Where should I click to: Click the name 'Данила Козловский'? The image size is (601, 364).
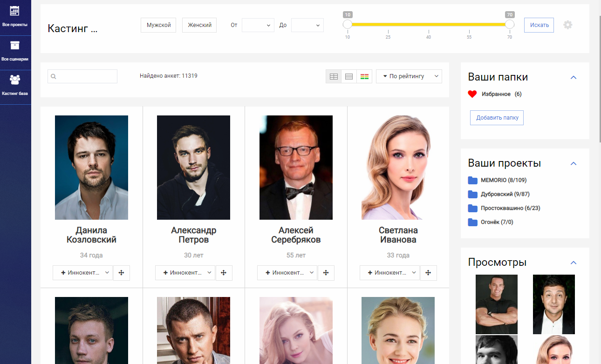coord(91,235)
